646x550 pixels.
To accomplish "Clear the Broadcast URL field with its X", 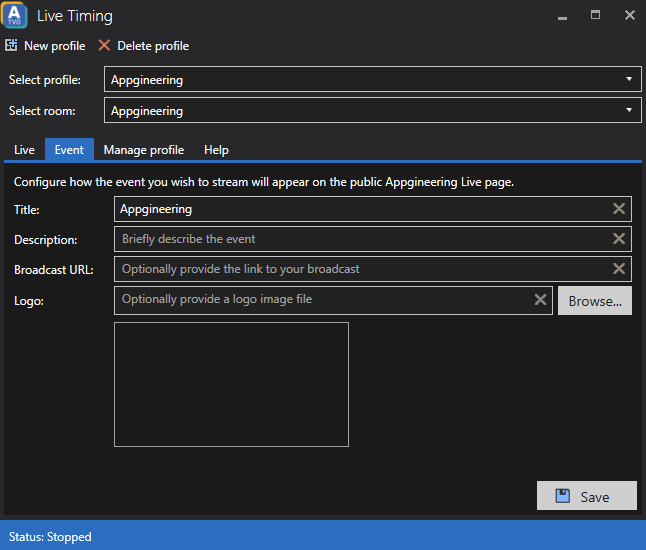I will 619,269.
